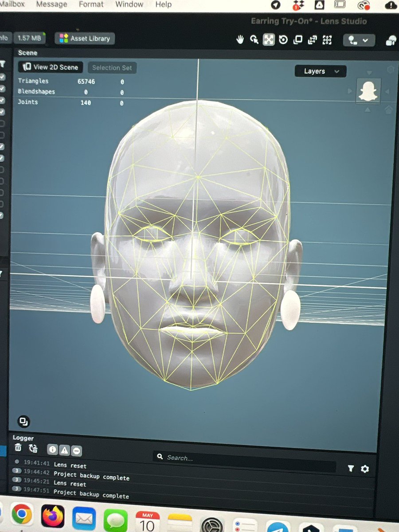
Task: Click the Selection Set button
Action: (x=112, y=68)
